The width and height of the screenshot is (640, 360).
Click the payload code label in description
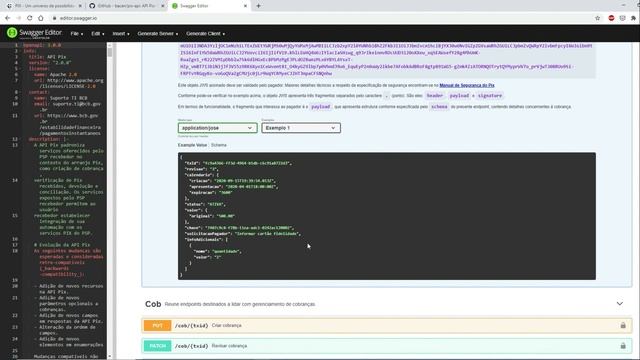[320, 107]
